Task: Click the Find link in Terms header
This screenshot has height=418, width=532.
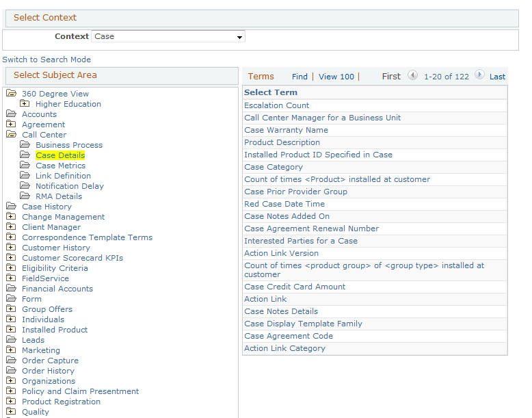Action: (300, 77)
